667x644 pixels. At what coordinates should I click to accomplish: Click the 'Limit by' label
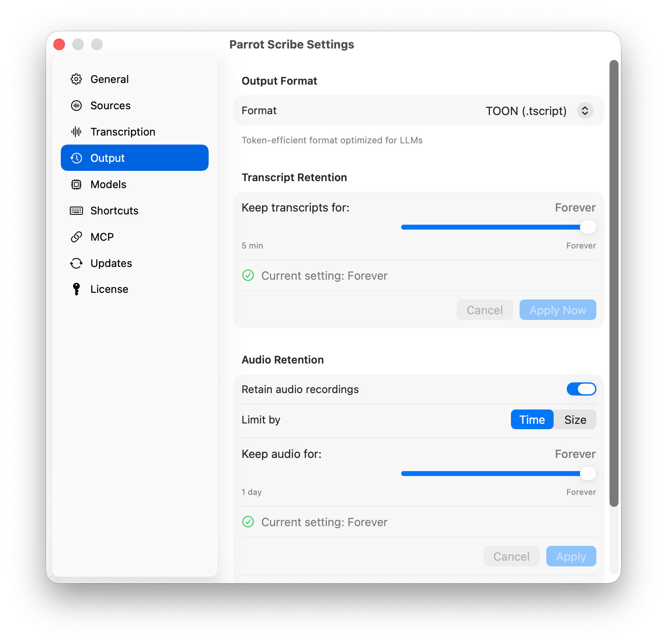(x=261, y=420)
